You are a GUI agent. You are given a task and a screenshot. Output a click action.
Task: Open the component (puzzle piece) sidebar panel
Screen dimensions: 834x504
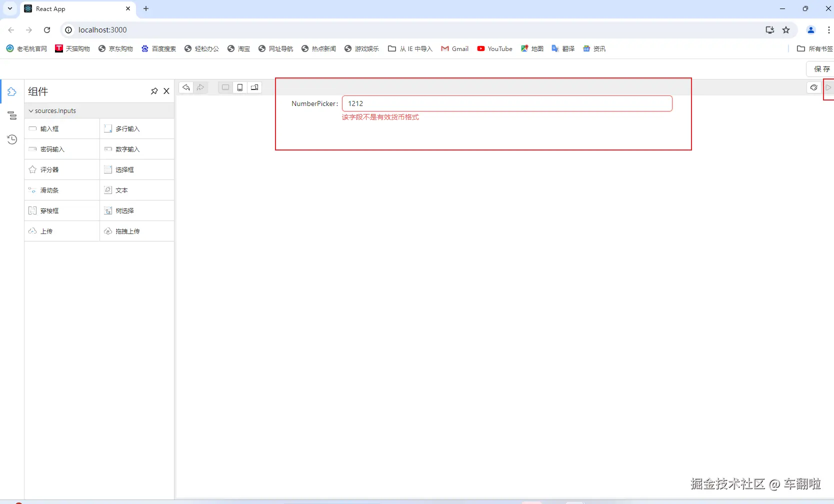[12, 92]
